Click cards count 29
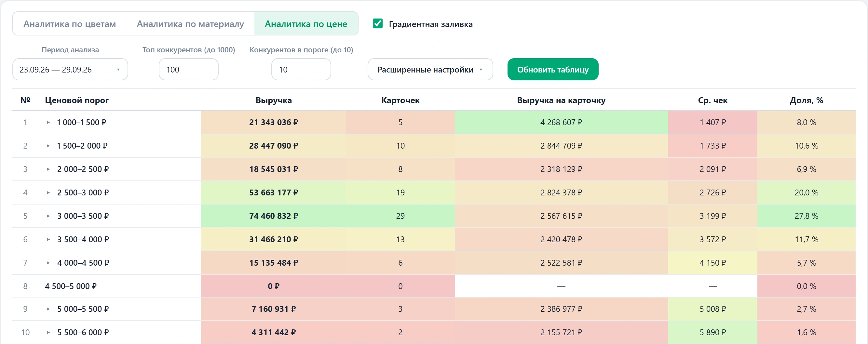This screenshot has width=868, height=344. tap(400, 216)
